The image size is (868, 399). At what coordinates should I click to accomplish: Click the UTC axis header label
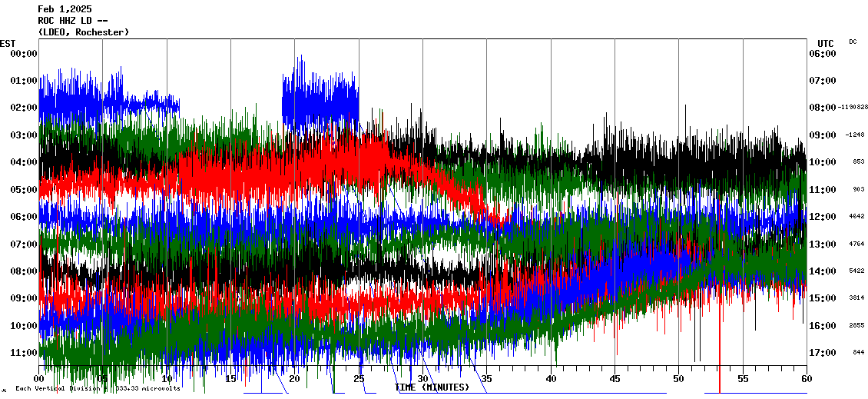(825, 43)
